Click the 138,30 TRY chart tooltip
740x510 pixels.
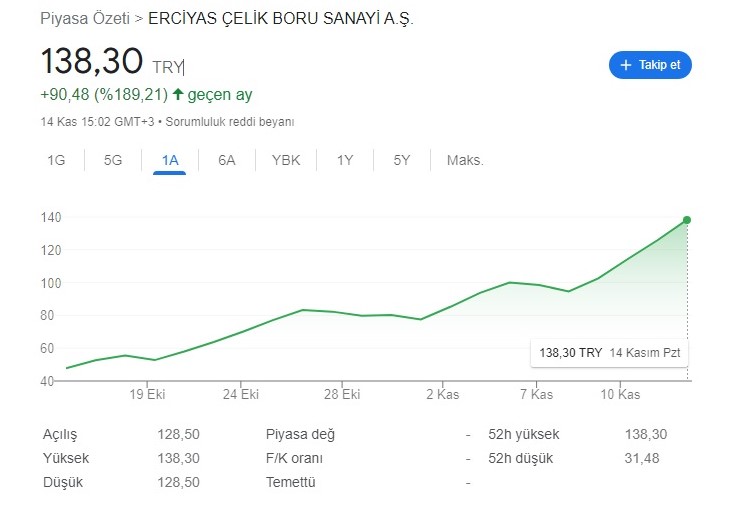coord(610,353)
